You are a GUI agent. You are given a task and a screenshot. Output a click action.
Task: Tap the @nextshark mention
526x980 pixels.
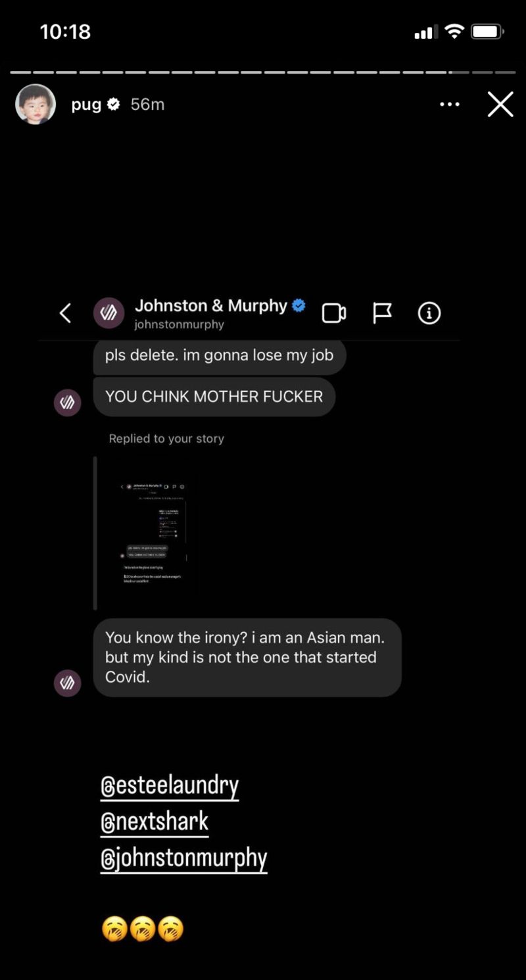pyautogui.click(x=155, y=822)
